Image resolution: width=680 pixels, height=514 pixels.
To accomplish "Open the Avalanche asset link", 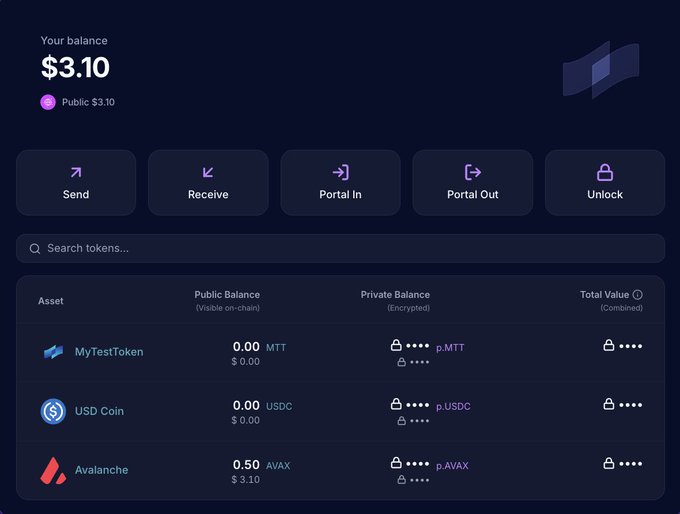I will pyautogui.click(x=101, y=470).
